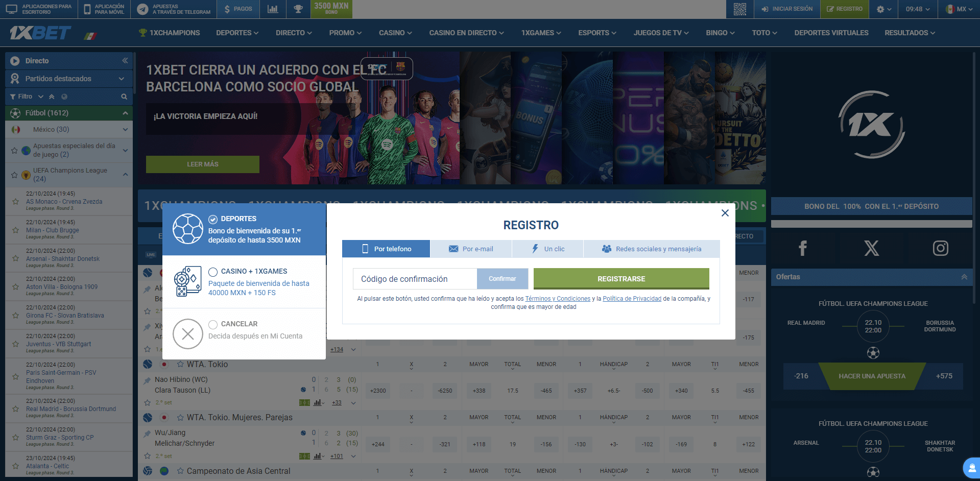
Task: Open the statistics bar chart icon
Action: click(x=273, y=9)
